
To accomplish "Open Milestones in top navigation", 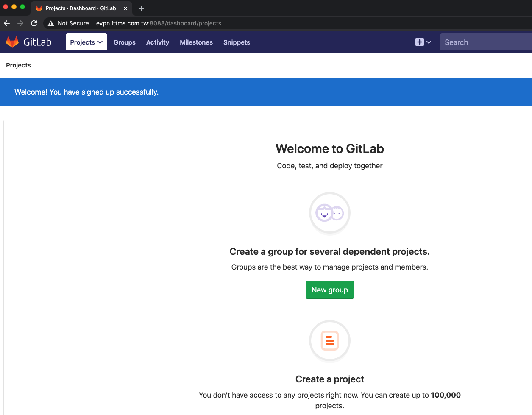I will pos(196,42).
